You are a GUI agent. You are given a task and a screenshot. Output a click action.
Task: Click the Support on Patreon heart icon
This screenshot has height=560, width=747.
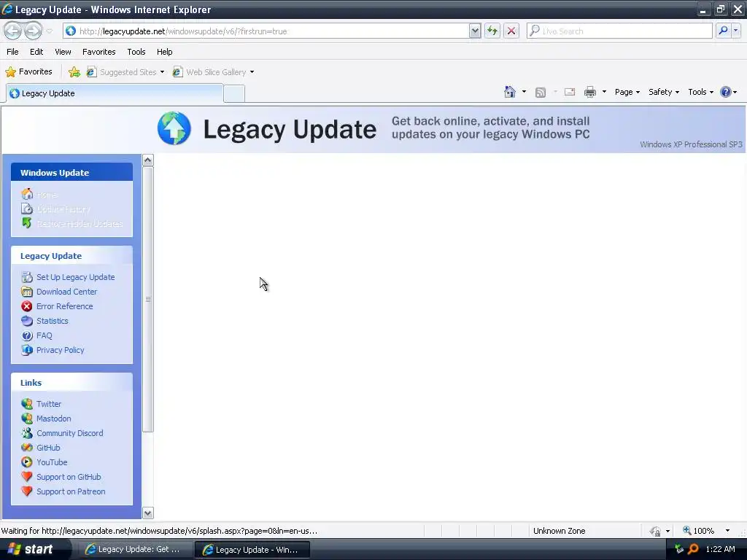point(27,491)
